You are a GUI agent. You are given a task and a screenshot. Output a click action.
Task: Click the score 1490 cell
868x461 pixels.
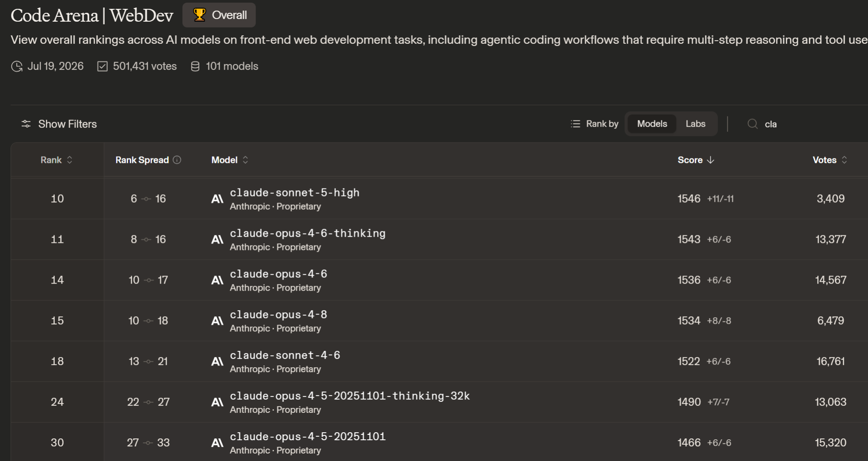pos(689,402)
